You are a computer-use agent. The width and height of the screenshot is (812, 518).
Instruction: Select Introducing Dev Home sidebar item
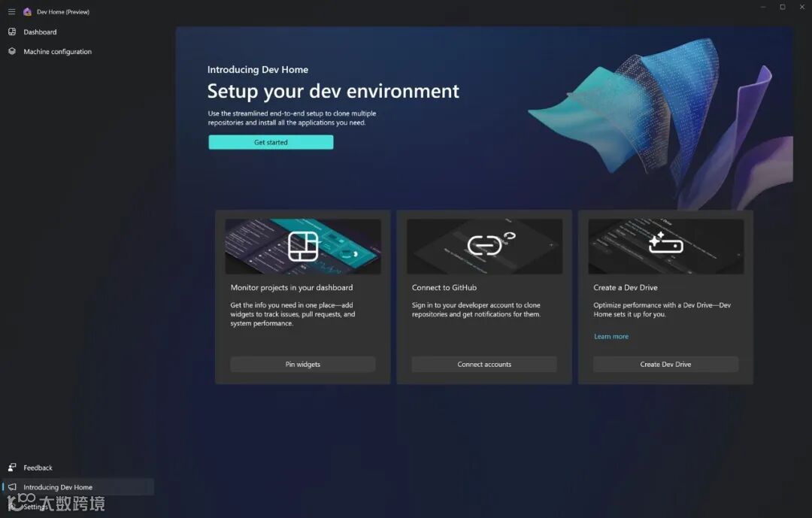77,487
